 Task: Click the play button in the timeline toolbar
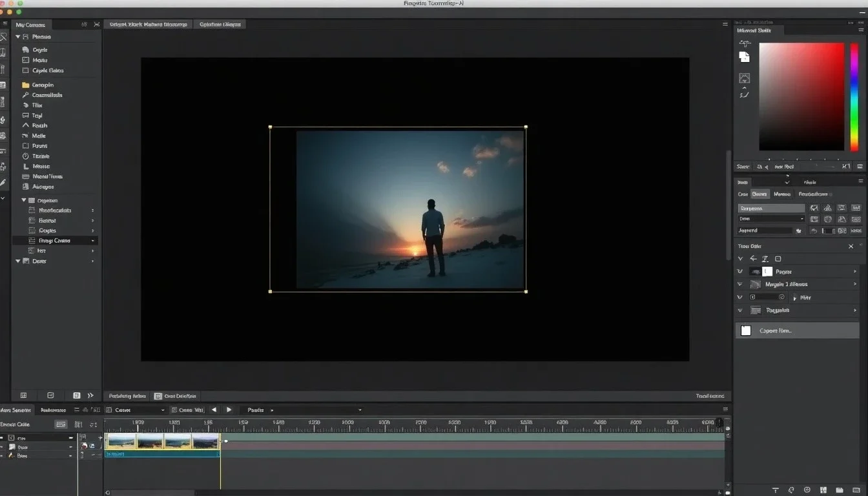coord(229,409)
